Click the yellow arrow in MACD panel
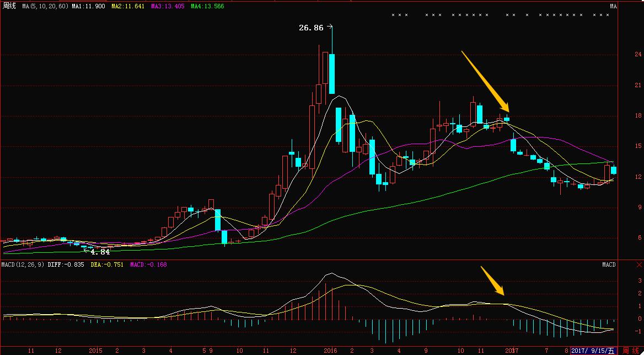Image resolution: width=644 pixels, height=355 pixels. click(492, 281)
